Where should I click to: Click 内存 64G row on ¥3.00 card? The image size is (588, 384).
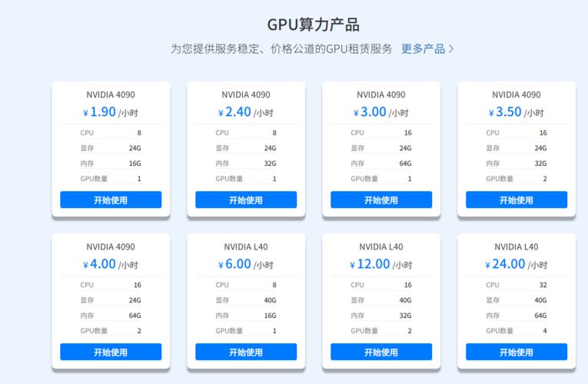pos(381,164)
